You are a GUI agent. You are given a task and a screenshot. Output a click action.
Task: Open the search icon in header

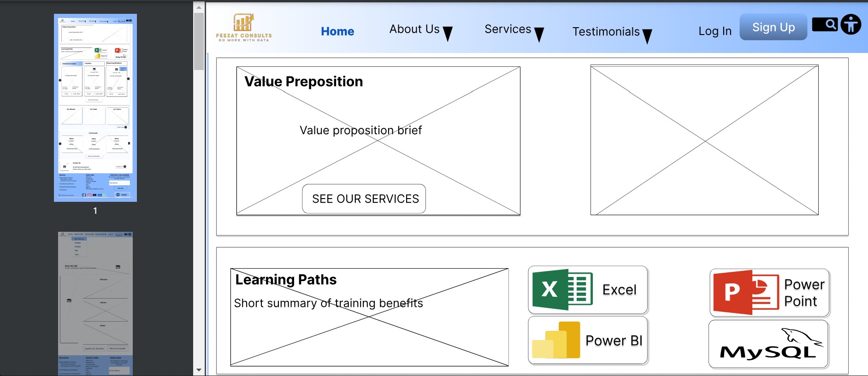click(x=825, y=24)
